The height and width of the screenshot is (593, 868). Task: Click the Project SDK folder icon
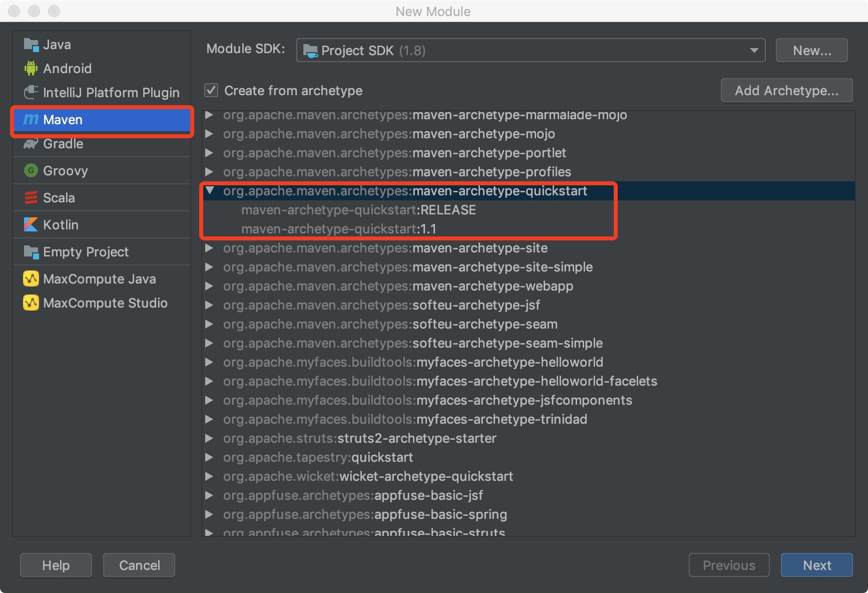tap(310, 51)
